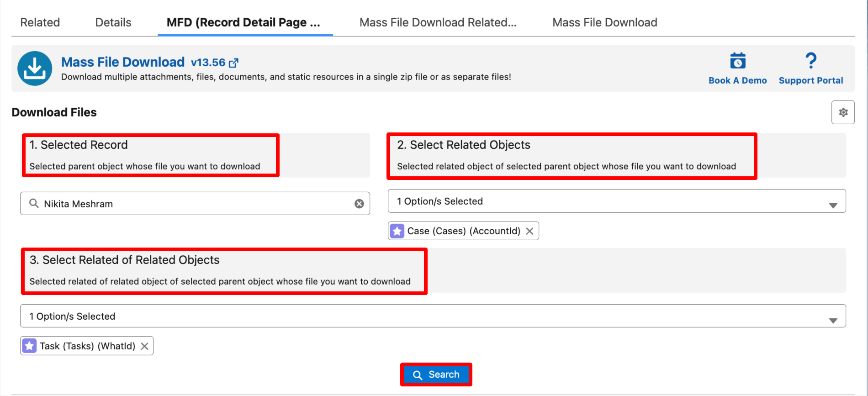Click the Download Files heading
Viewport: 868px width, 396px height.
(x=54, y=112)
